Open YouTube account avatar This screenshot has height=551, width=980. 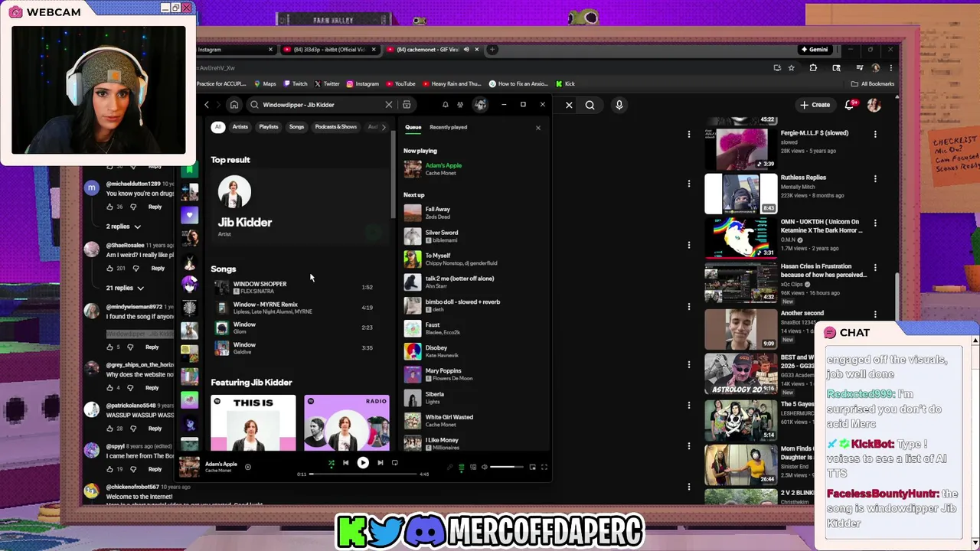tap(874, 105)
